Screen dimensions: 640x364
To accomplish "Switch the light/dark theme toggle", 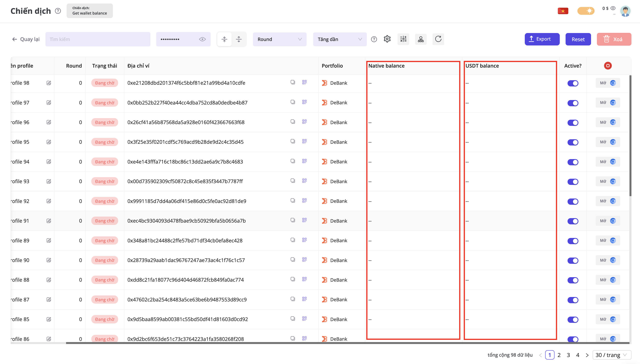I will [586, 11].
